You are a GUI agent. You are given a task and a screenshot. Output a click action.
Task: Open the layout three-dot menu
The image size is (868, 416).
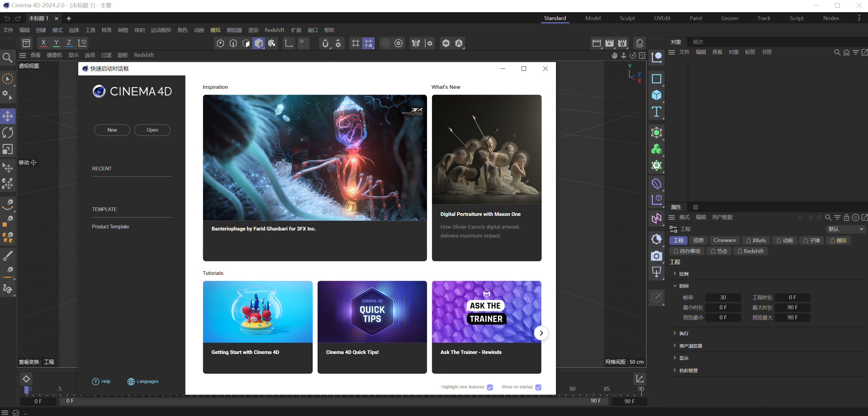pyautogui.click(x=859, y=18)
